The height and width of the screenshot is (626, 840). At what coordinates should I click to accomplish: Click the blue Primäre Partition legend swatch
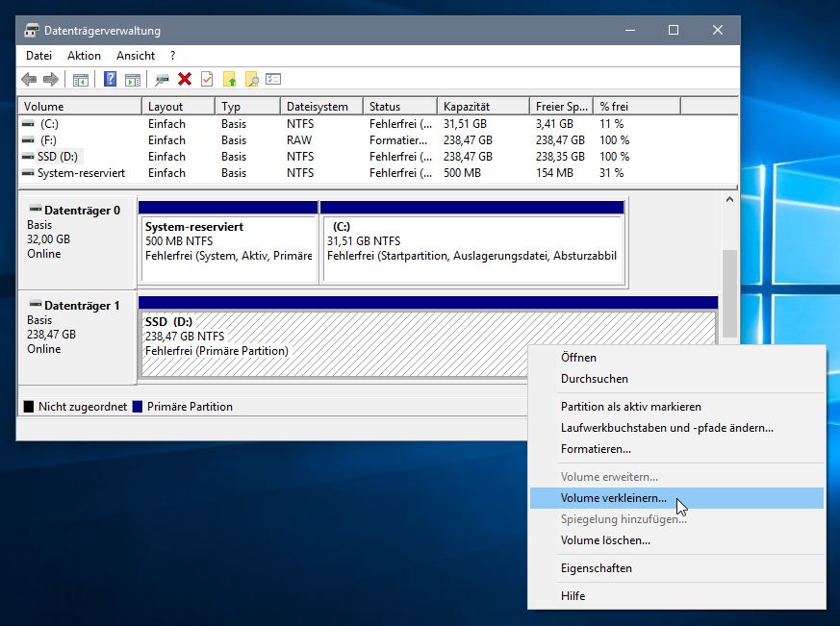coord(138,407)
